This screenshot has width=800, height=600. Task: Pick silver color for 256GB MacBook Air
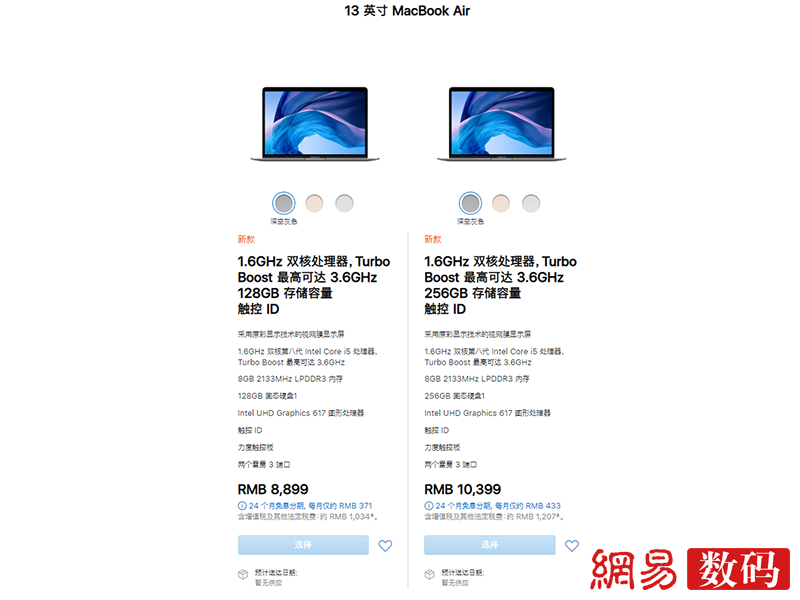pos(531,203)
